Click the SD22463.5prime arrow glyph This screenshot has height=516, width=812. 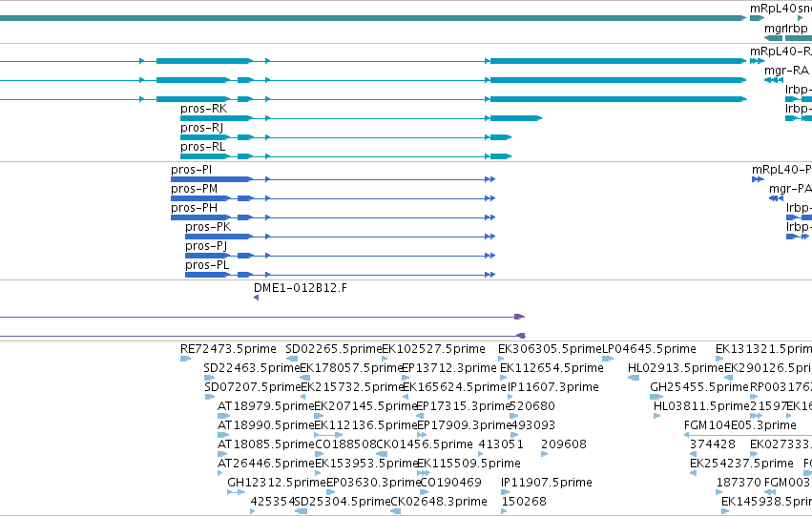point(209,378)
